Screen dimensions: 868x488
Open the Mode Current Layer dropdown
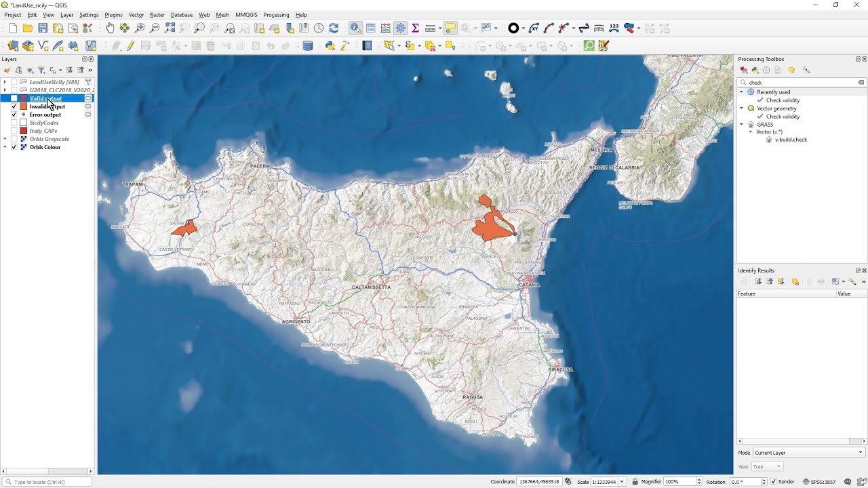coord(809,453)
